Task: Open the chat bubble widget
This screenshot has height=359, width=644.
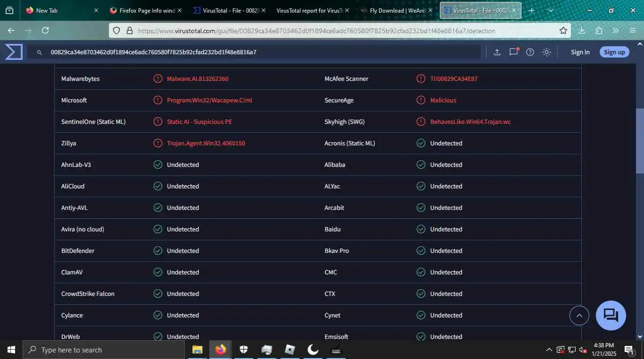Action: 611,316
